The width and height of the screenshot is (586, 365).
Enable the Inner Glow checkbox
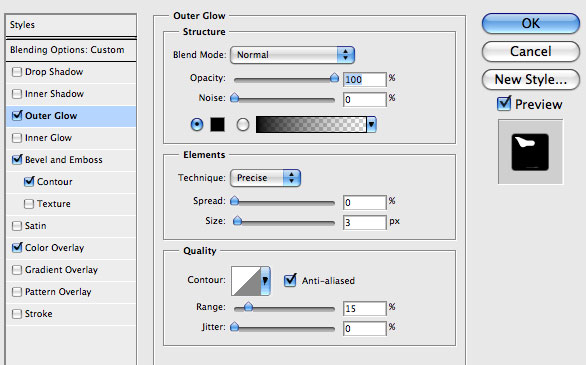click(17, 138)
